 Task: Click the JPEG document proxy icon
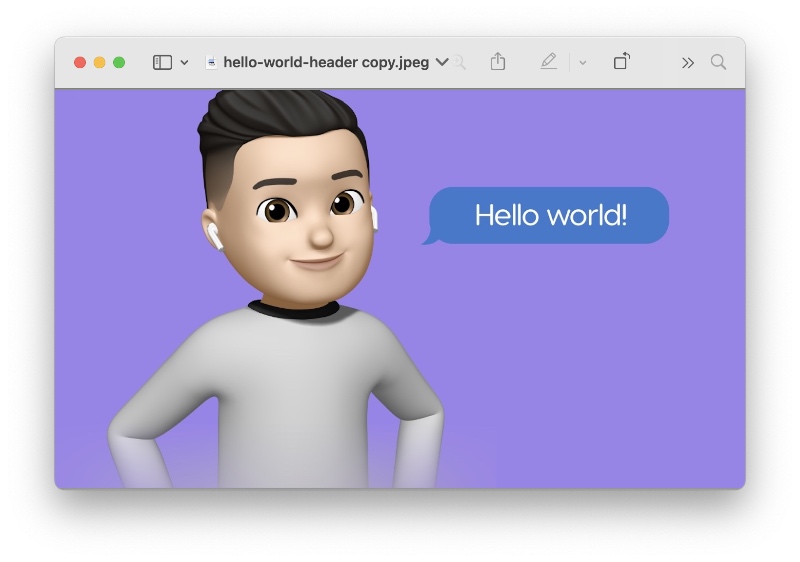click(x=210, y=62)
